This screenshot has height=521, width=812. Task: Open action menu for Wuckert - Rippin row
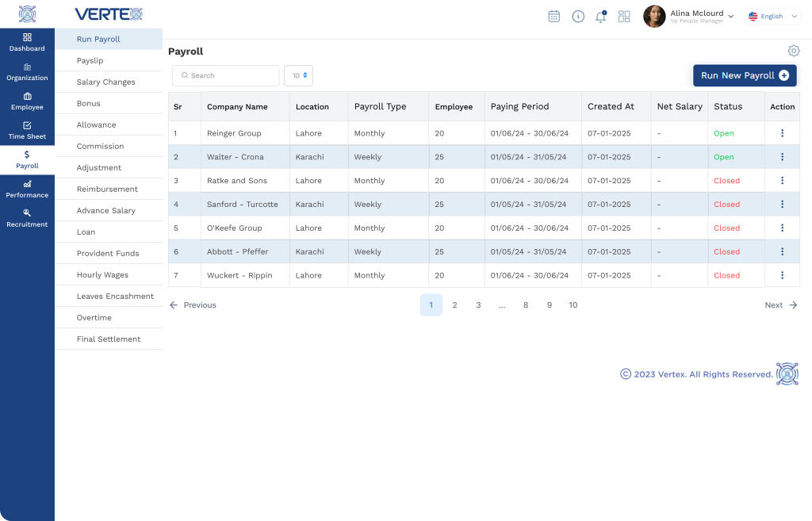tap(782, 275)
